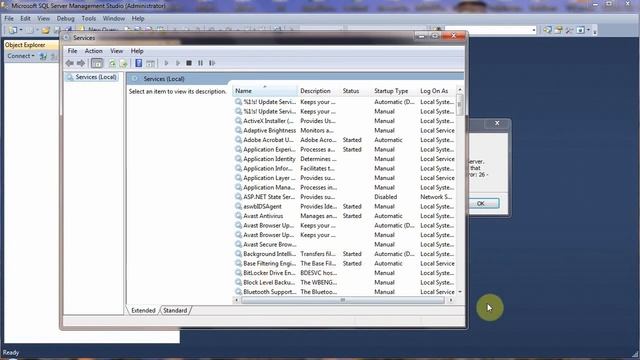Click the Forward arrow in Services toolbar
The height and width of the screenshot is (360, 640).
pos(81,63)
